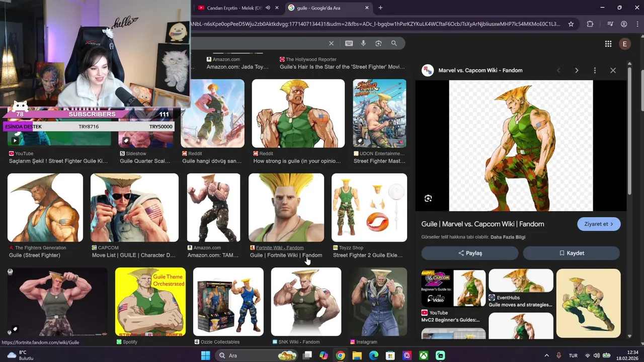Switch the TUR keyboard language indicator
This screenshot has width=644, height=362.
573,355
